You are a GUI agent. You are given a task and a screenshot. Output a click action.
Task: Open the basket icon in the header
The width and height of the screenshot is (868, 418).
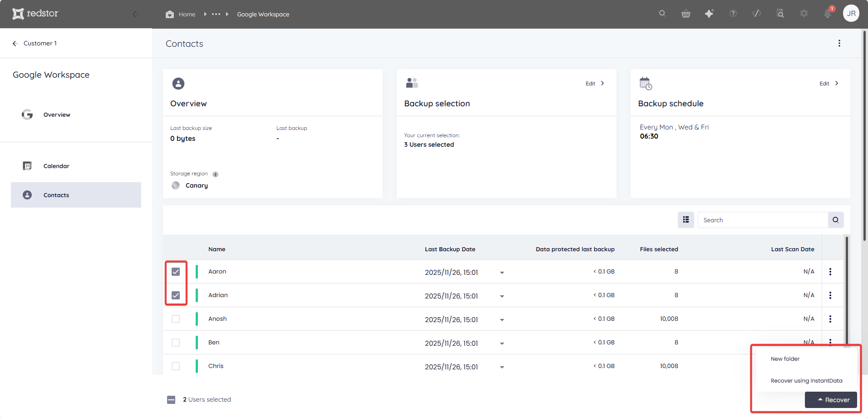(x=686, y=14)
